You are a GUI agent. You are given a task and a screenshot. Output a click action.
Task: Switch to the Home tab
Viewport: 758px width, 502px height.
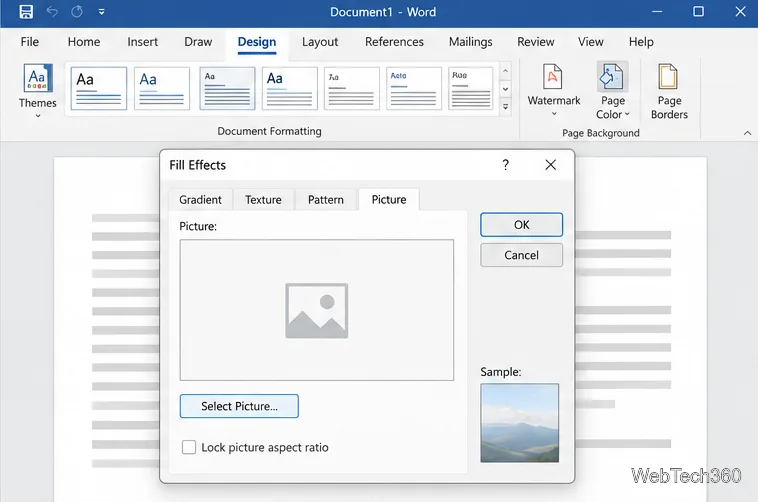pos(84,42)
